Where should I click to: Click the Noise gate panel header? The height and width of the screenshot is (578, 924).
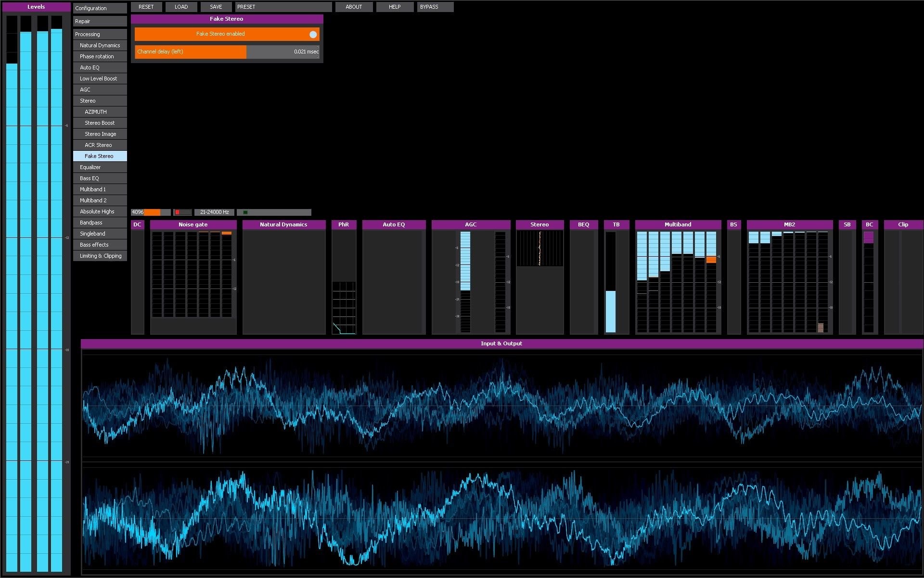tap(193, 225)
